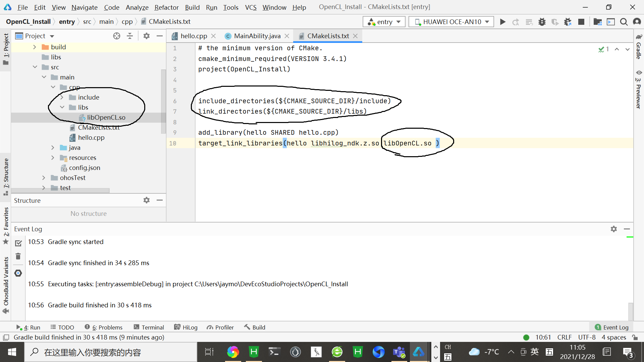Toggle mark-all-as-read checkbox icon in Event Log

point(18,243)
